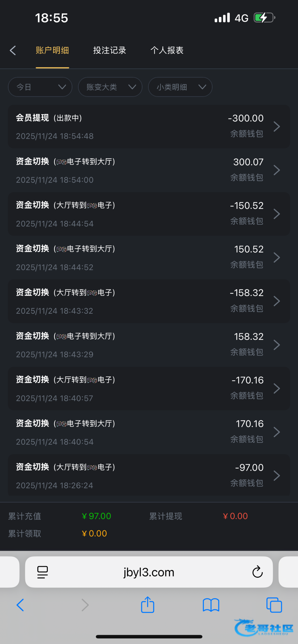The image size is (298, 644).
Task: Open Safari page settings icon in address bar
Action: click(x=42, y=572)
